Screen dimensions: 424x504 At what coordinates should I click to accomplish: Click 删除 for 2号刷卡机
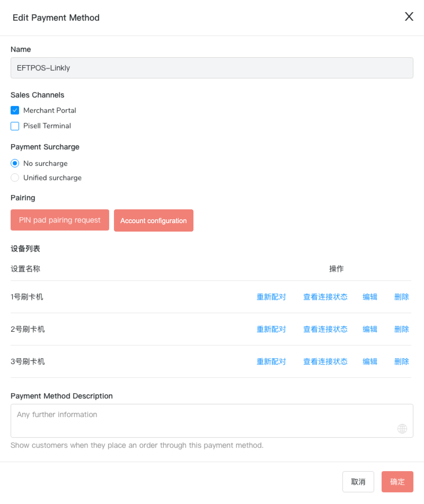coord(402,329)
